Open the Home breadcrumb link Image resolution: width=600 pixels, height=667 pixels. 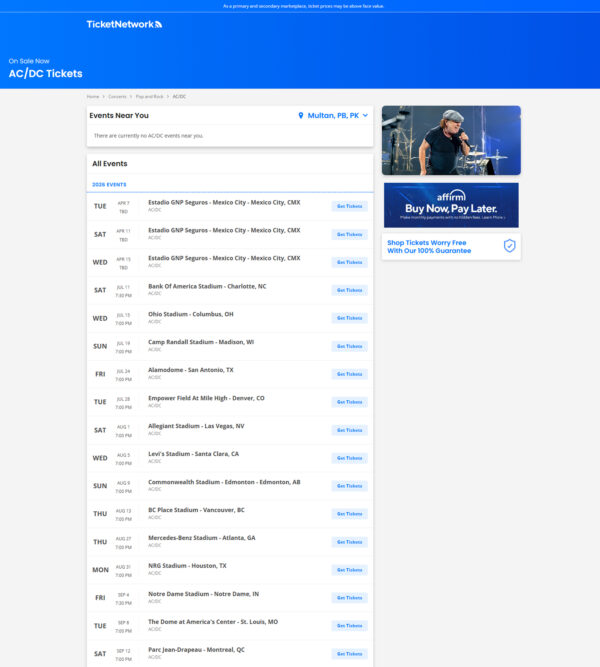click(x=93, y=96)
